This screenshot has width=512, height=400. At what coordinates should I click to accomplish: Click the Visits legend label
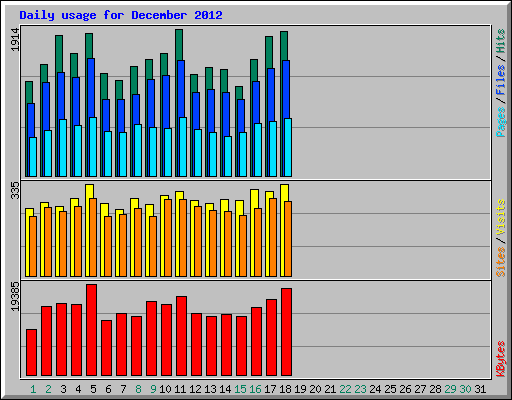click(500, 217)
